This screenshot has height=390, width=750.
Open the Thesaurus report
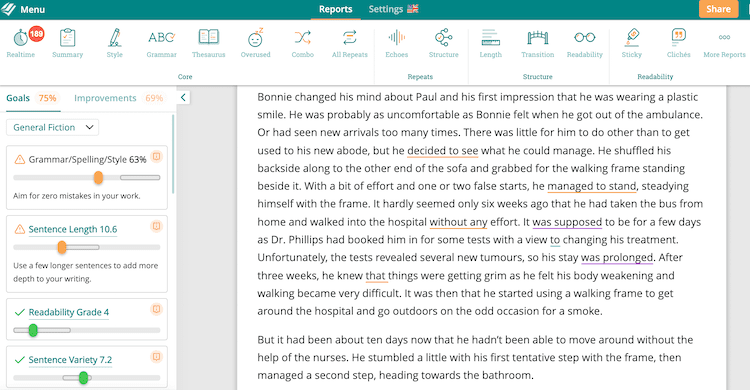[x=209, y=43]
